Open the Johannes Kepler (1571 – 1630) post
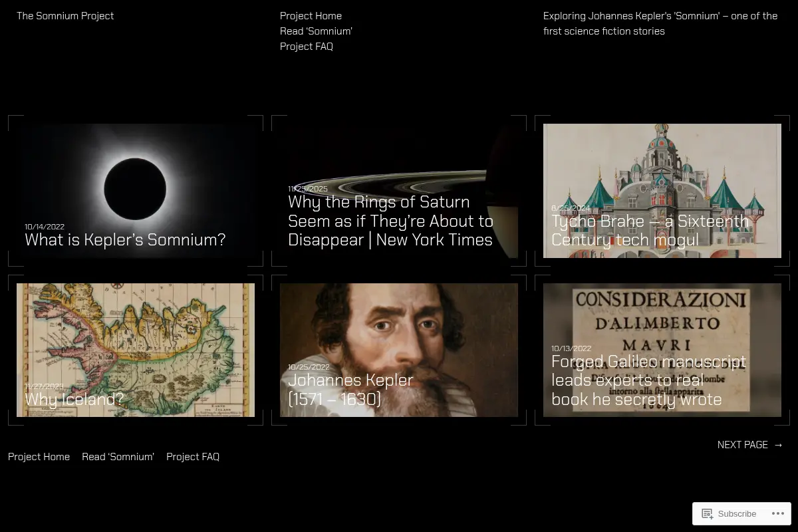Screen dimensions: 798x532 click(x=350, y=390)
